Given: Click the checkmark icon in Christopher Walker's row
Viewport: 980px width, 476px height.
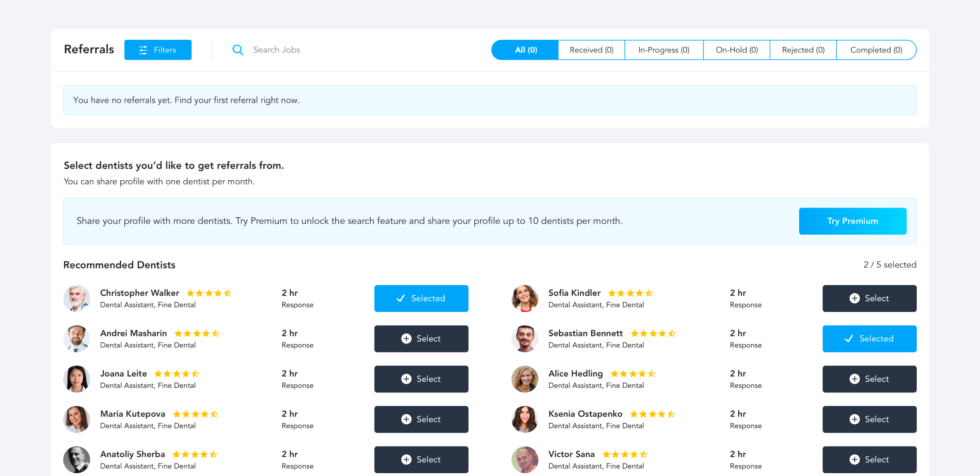Looking at the screenshot, I should (400, 299).
